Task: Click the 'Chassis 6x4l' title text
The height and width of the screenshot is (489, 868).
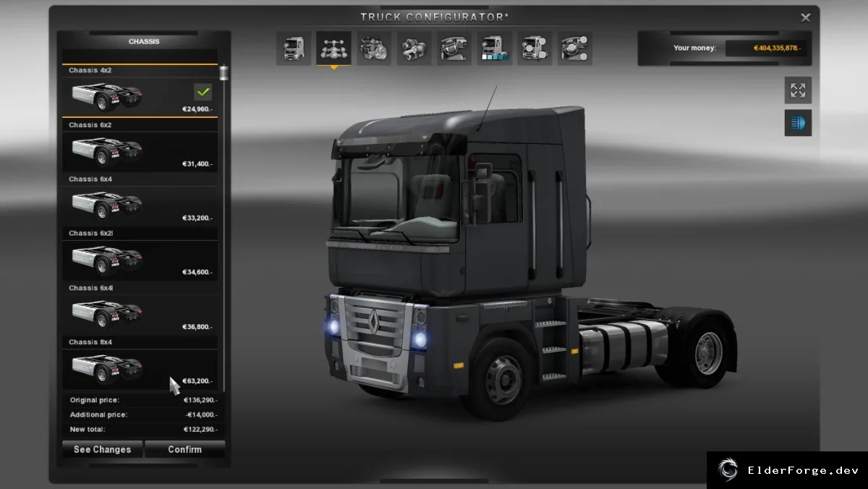Action: (90, 288)
